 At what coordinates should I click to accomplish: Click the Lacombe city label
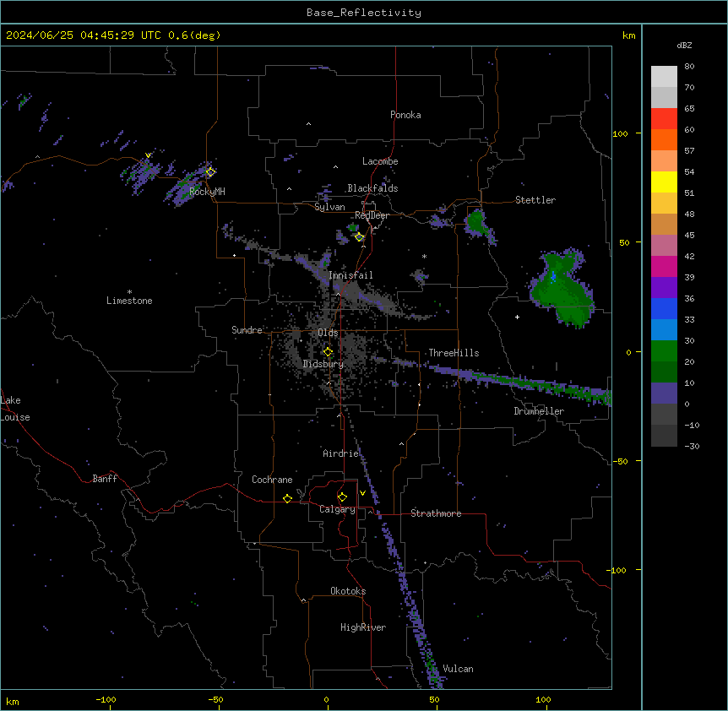tap(380, 161)
